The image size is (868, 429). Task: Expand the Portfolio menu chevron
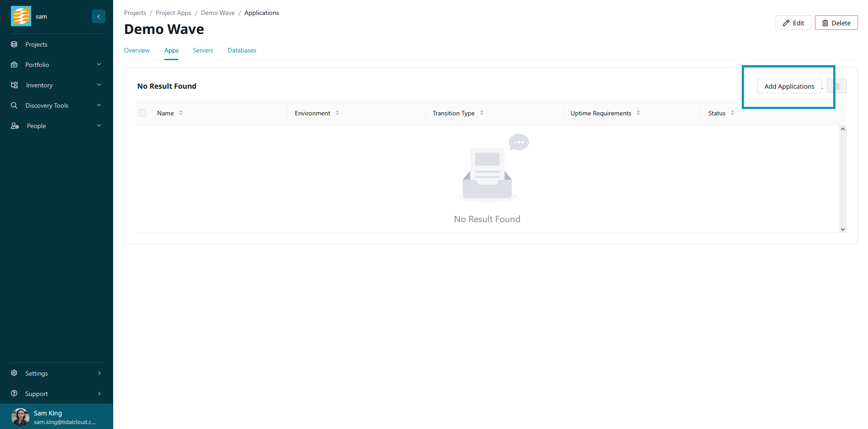(99, 65)
